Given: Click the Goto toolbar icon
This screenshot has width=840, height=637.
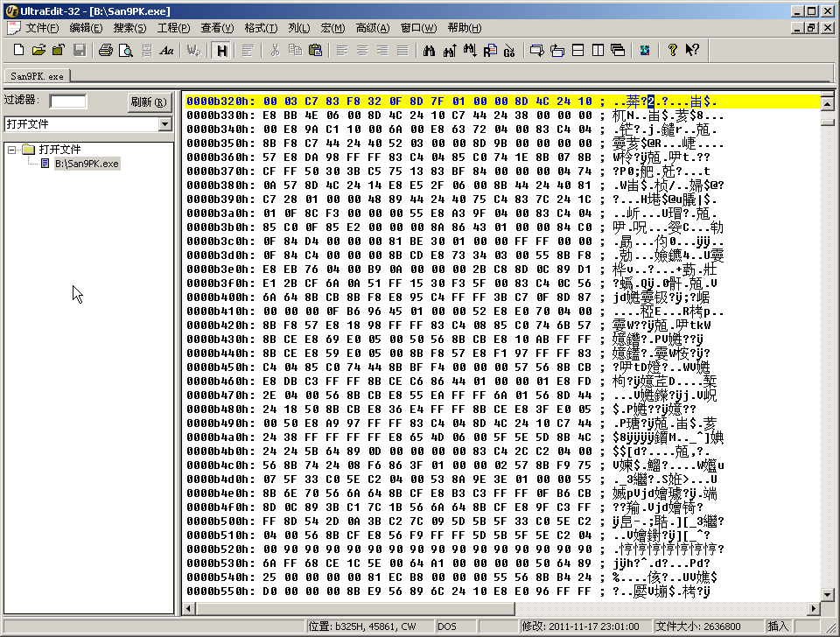Looking at the screenshot, I should [x=509, y=50].
